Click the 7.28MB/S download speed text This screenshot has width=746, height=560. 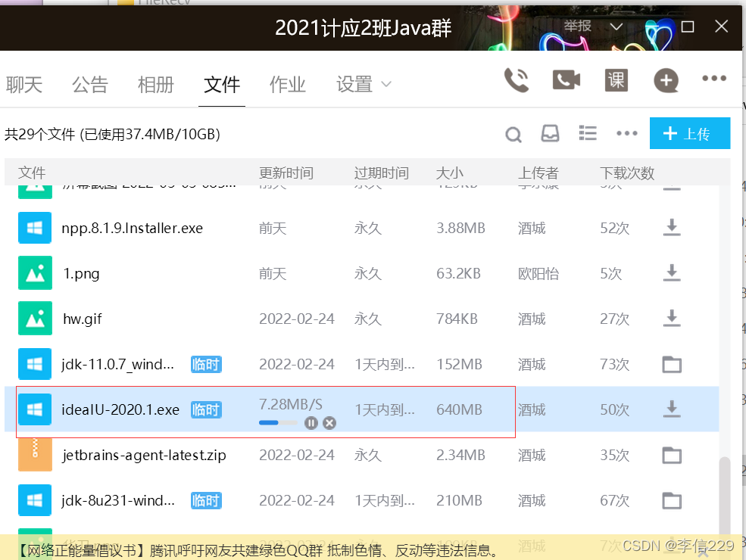[291, 405]
